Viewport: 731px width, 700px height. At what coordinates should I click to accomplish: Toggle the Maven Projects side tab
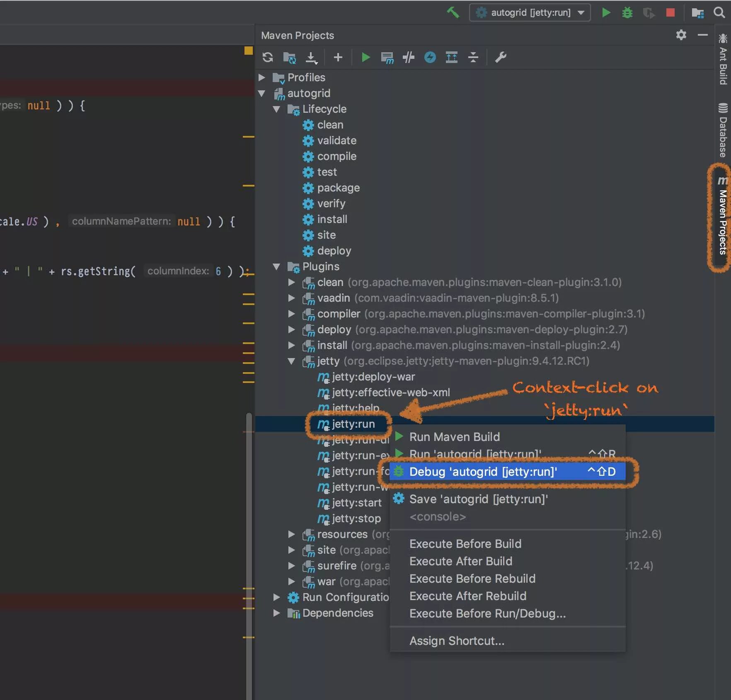click(722, 216)
